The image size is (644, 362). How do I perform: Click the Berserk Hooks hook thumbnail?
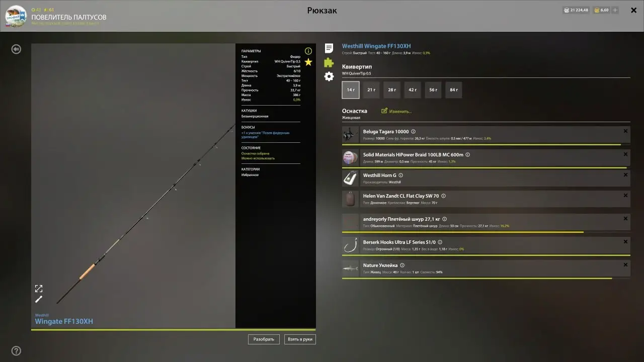pyautogui.click(x=350, y=245)
